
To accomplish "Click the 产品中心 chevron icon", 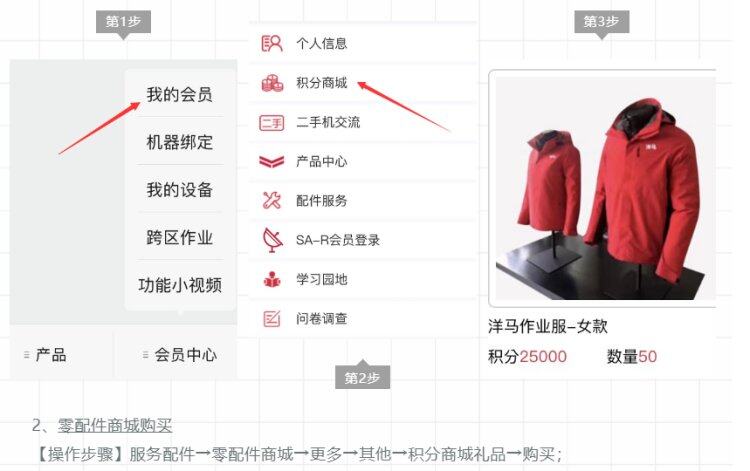I will [271, 162].
